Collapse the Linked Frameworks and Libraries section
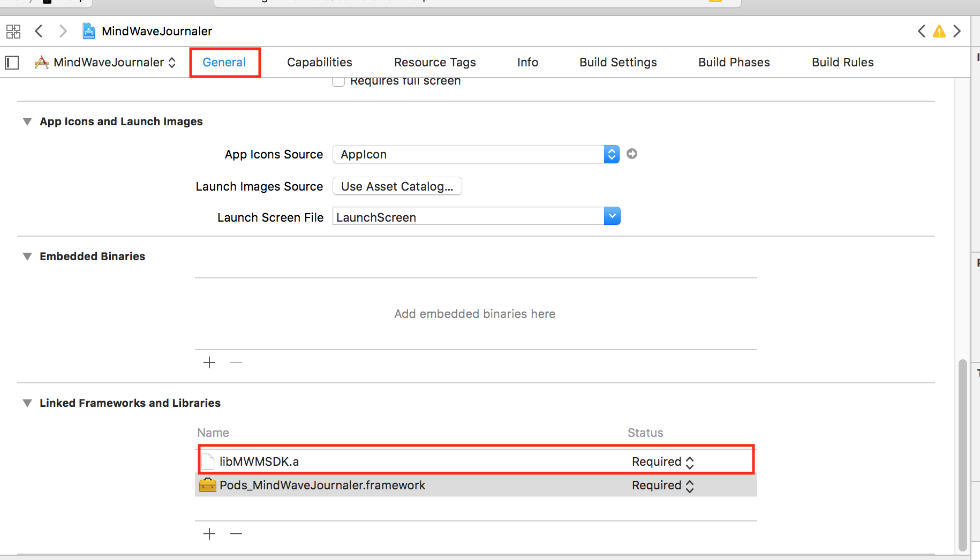The width and height of the screenshot is (980, 560). click(x=27, y=403)
